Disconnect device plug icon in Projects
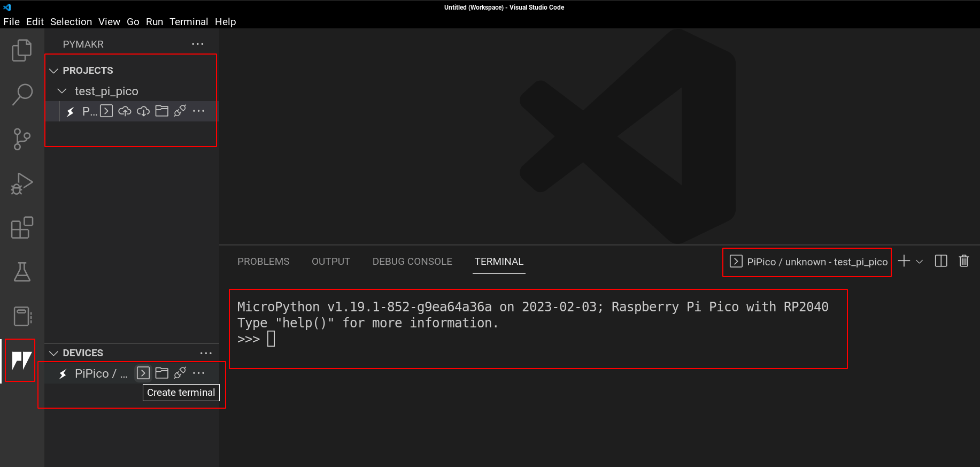Viewport: 980px width, 467px height. pyautogui.click(x=180, y=111)
